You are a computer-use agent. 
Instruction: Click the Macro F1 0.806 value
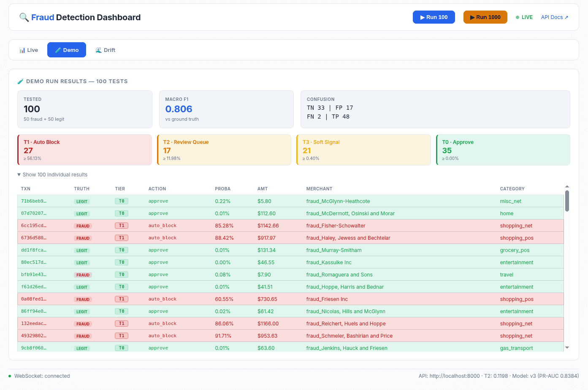pyautogui.click(x=179, y=109)
